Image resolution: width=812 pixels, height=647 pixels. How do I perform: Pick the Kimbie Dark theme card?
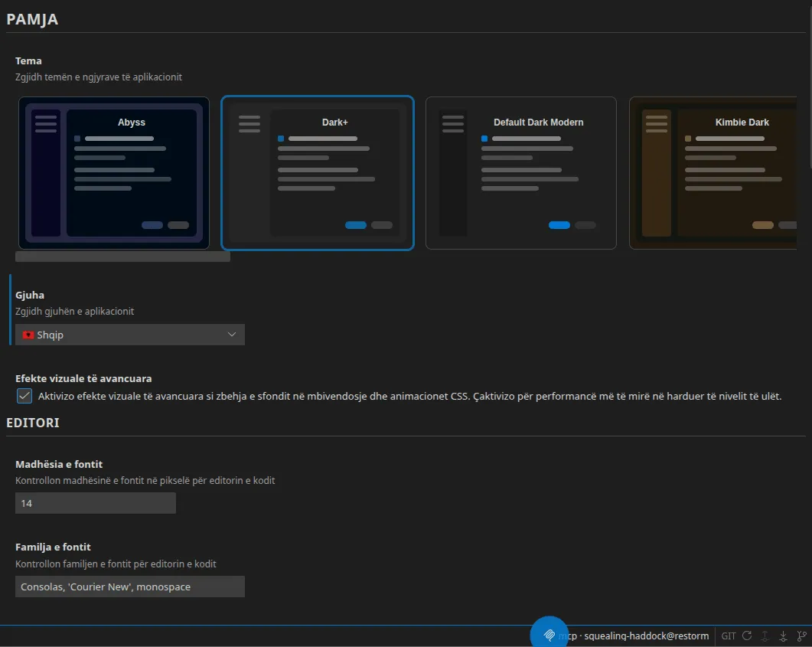coord(713,172)
